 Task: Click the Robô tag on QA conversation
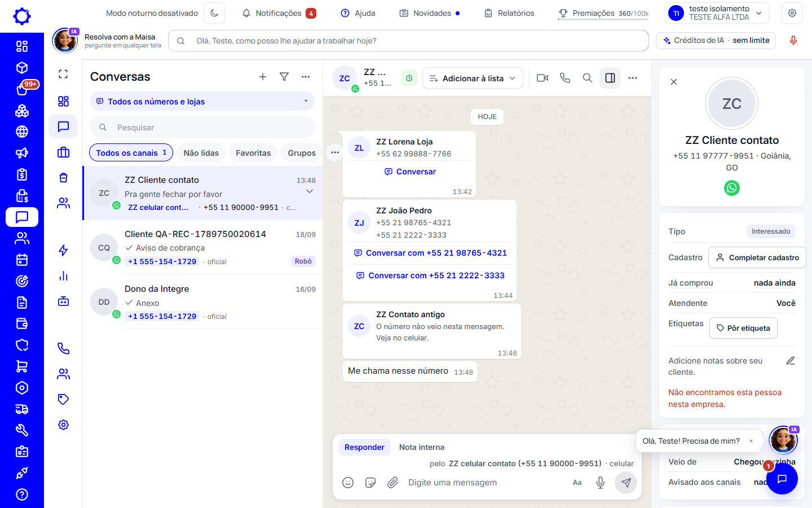pos(303,261)
